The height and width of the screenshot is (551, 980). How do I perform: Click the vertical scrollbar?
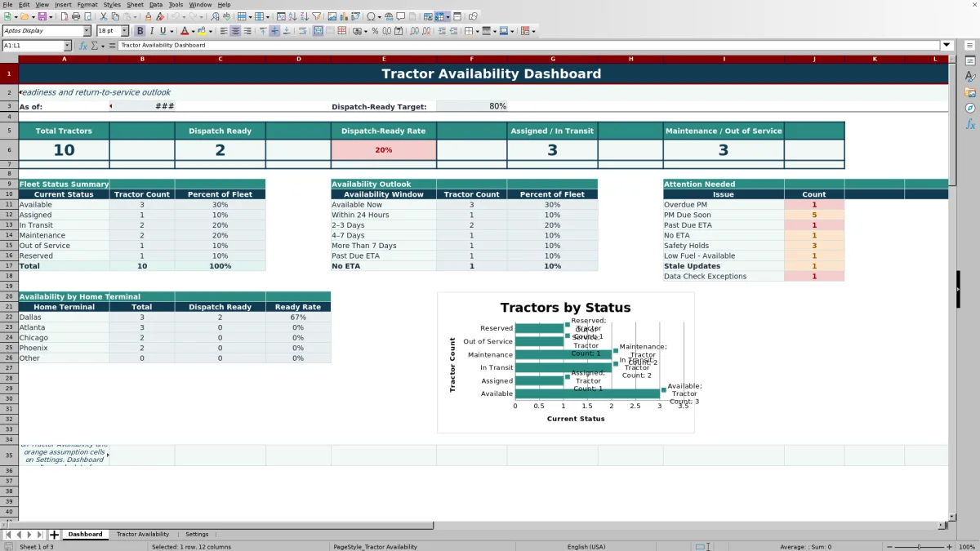tap(952, 286)
